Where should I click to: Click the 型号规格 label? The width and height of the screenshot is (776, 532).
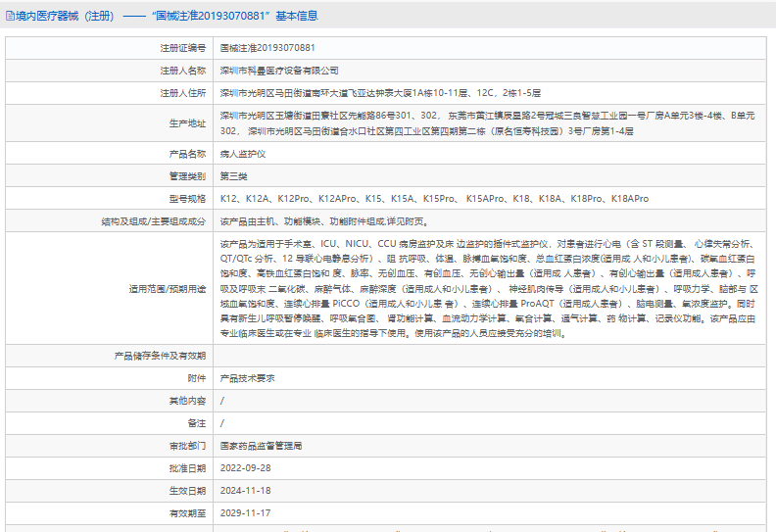(187, 199)
